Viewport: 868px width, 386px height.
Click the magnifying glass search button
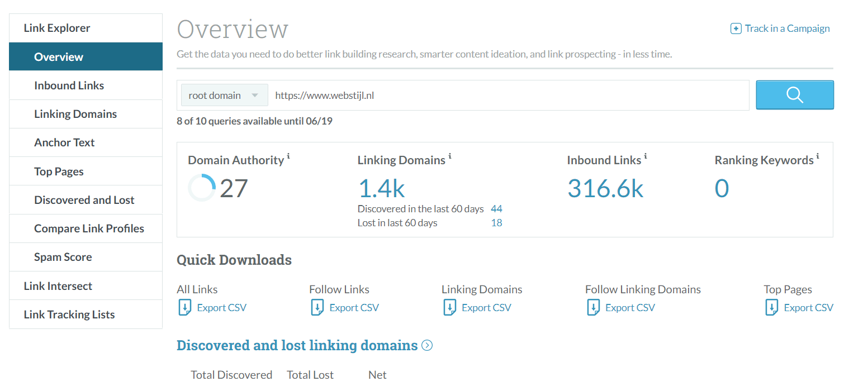795,95
